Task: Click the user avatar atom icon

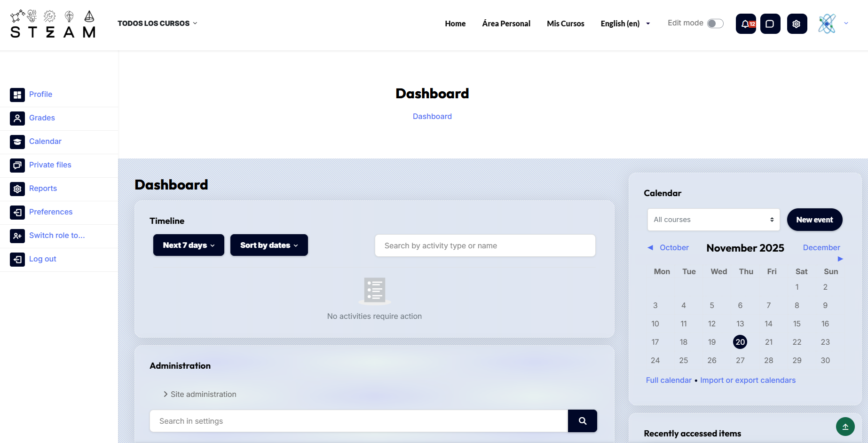Action: click(x=827, y=24)
